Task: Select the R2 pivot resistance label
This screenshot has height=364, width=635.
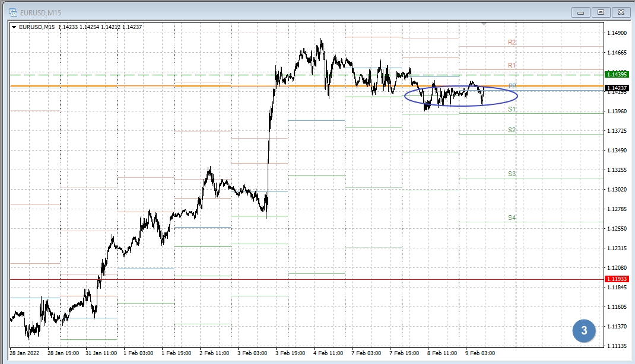Action: point(512,43)
